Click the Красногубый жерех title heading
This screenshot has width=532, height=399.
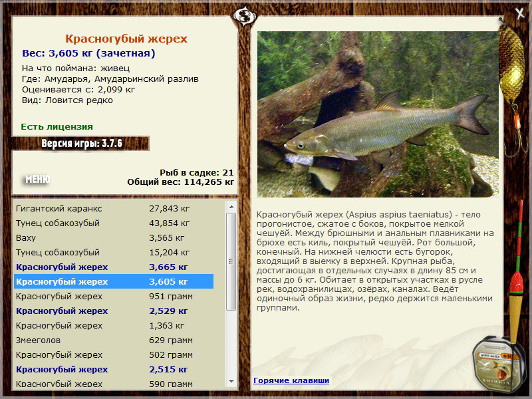click(x=126, y=39)
